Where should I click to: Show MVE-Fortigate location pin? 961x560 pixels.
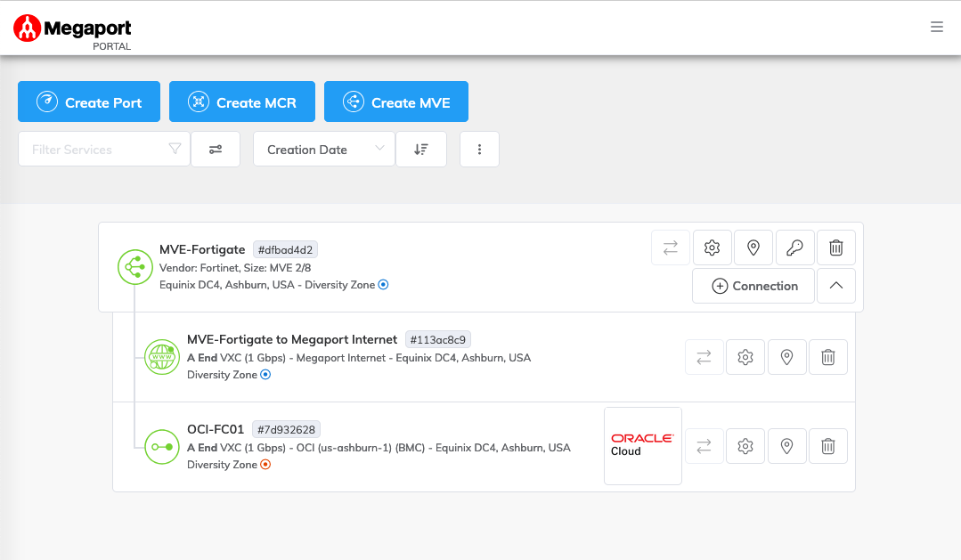753,248
